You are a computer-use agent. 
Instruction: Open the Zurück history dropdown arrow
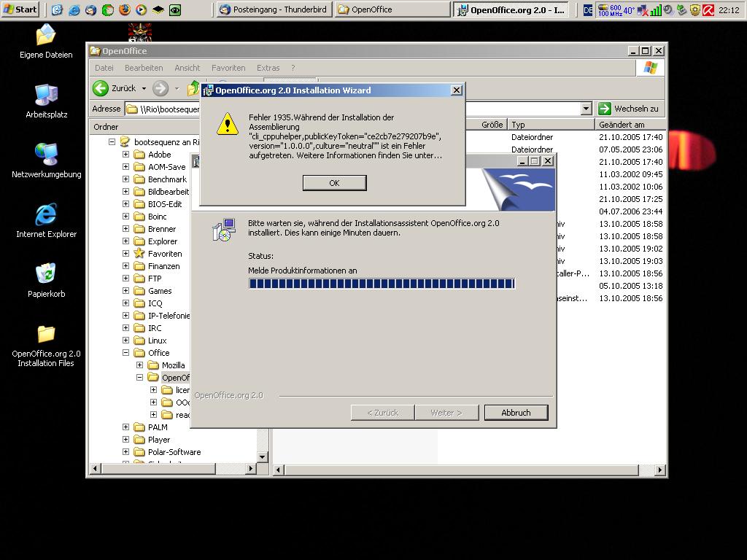pos(144,88)
